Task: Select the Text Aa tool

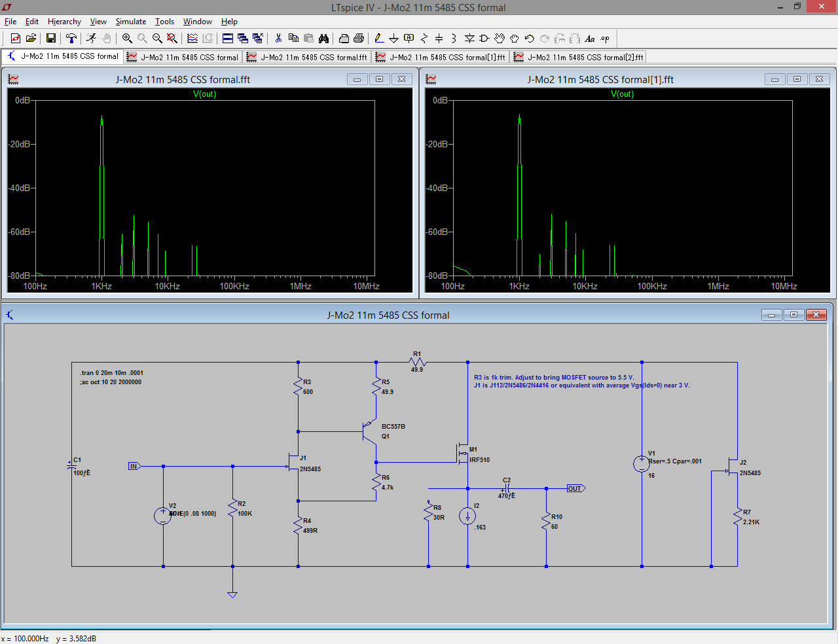Action: tap(590, 39)
